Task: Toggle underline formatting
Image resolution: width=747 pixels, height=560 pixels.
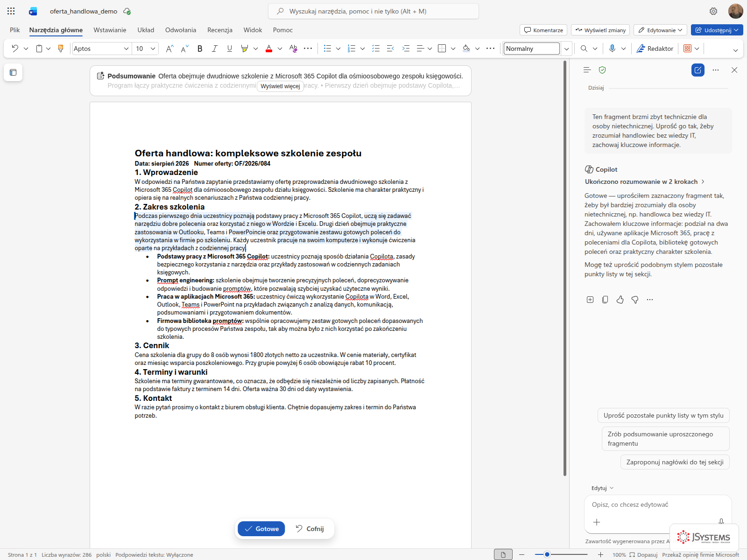Action: [230, 49]
